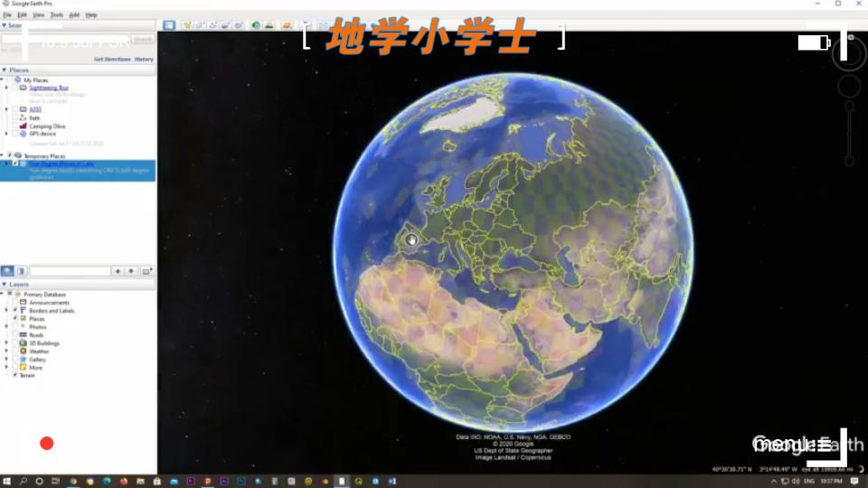Click the add folder icon in Places toolbar
The height and width of the screenshot is (488, 868).
146,271
